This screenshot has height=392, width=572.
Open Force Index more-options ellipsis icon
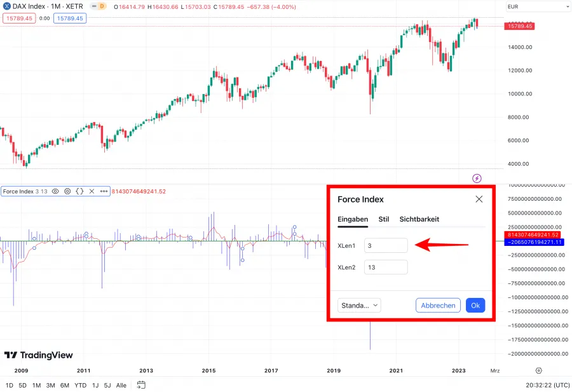pos(104,191)
